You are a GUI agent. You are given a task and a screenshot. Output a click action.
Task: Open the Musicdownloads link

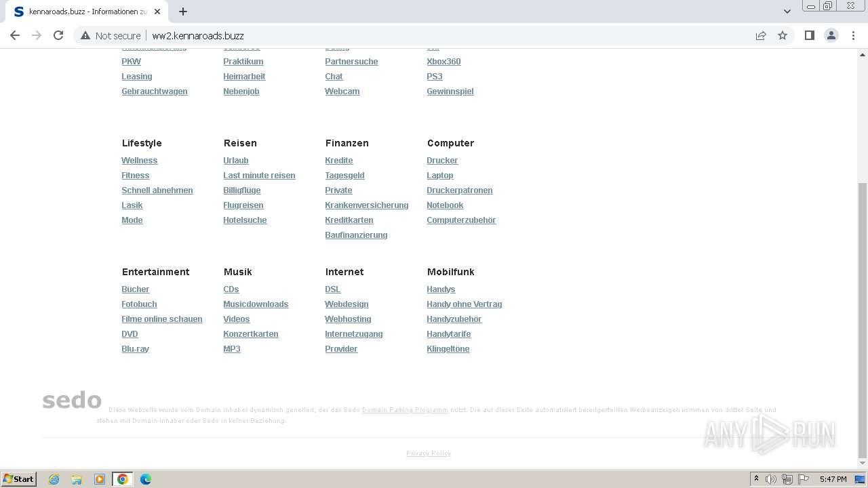[x=256, y=304]
